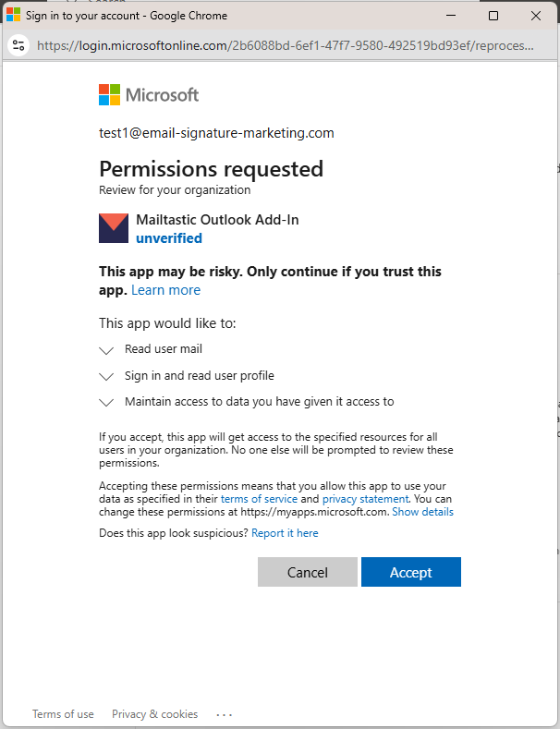Accept the requested permissions

[410, 572]
